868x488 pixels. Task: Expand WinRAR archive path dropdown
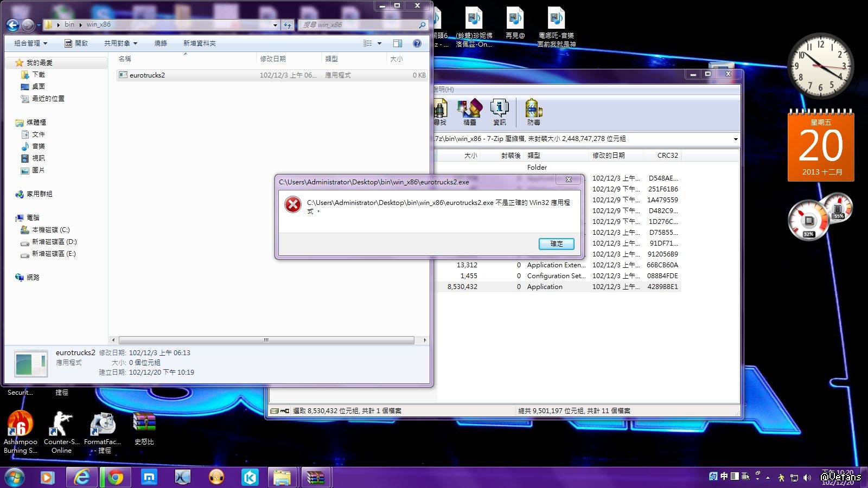point(735,139)
